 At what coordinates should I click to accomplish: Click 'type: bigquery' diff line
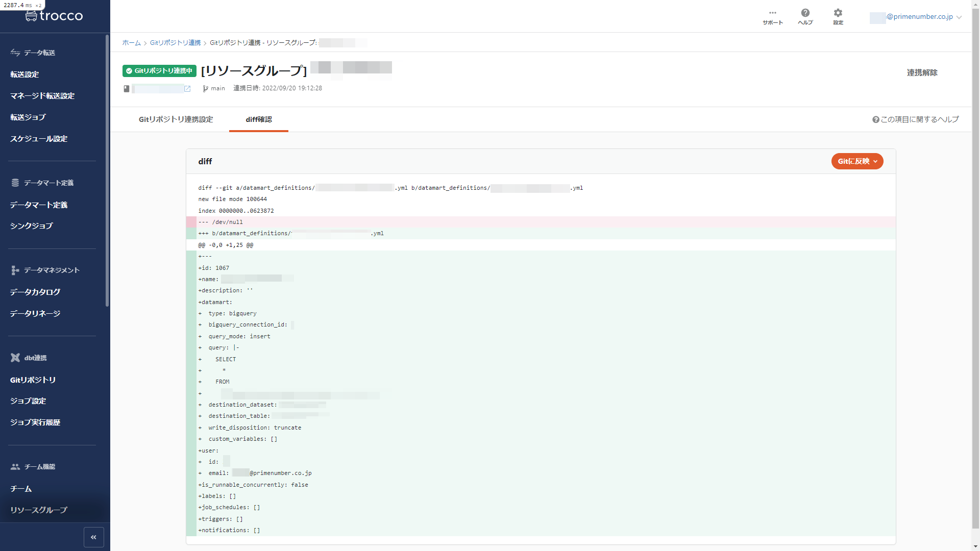(x=541, y=313)
